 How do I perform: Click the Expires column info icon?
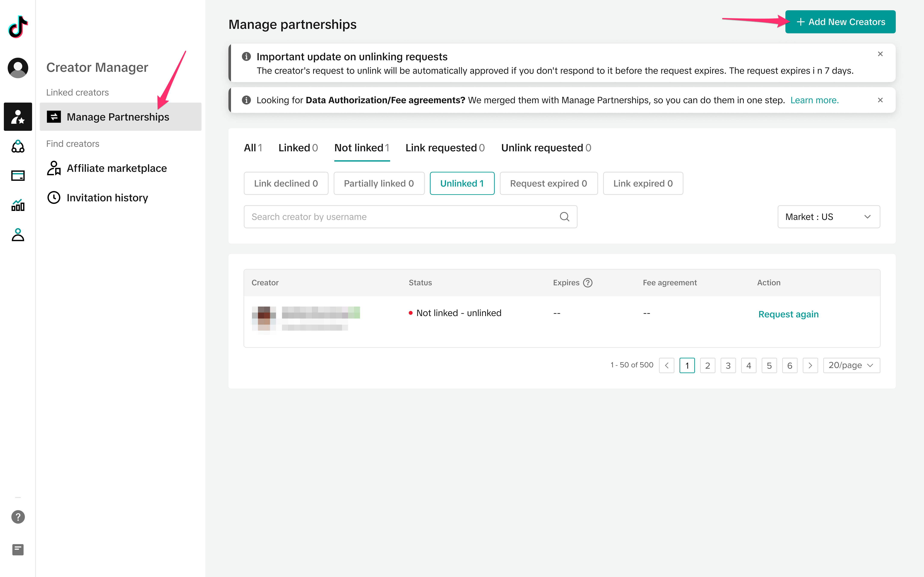(588, 283)
